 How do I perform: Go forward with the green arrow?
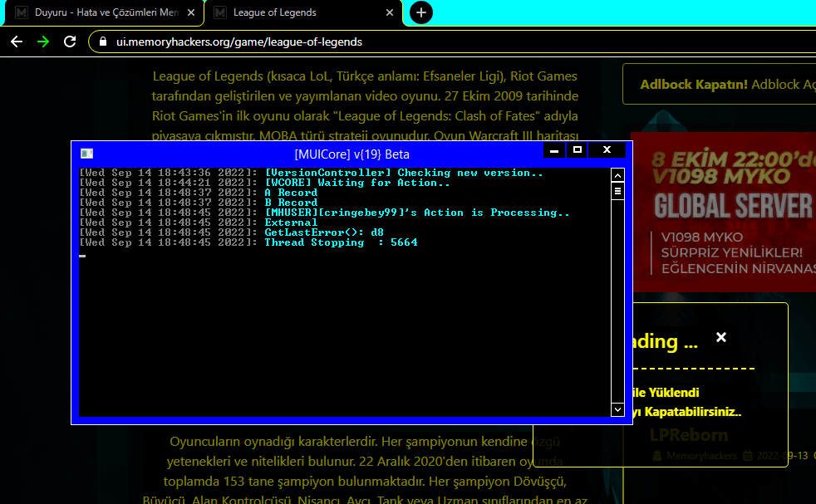[43, 42]
